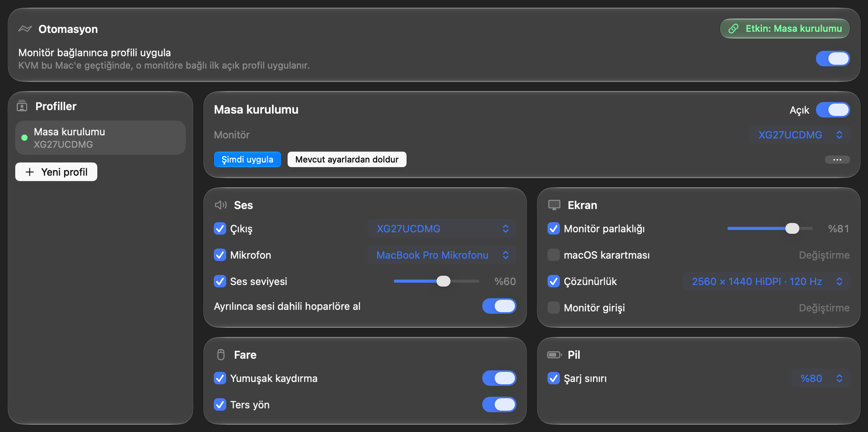Open the Çıkış output device dropdown
868x432 pixels.
(x=442, y=229)
